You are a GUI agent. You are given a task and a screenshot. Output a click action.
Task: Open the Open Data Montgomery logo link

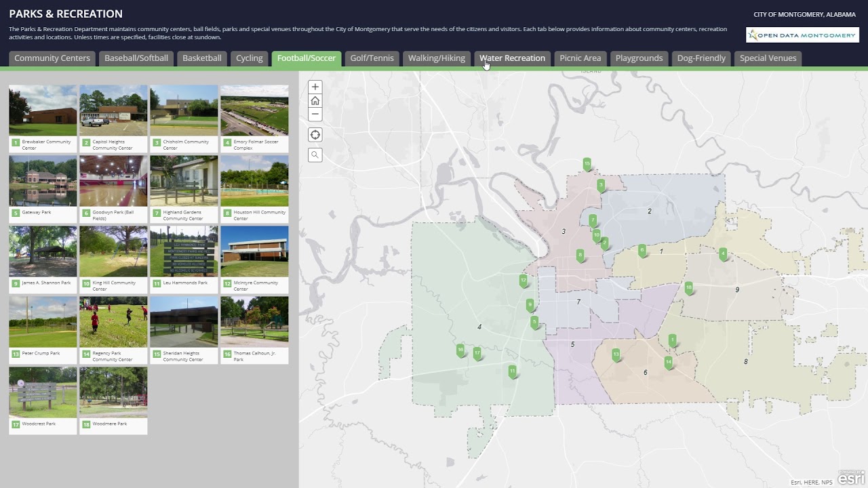pyautogui.click(x=802, y=35)
